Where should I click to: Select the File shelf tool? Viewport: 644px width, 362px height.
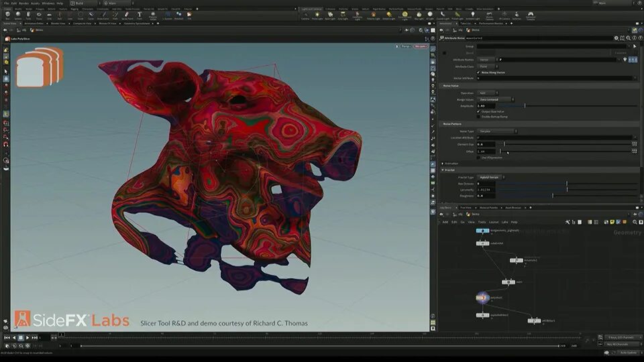(x=189, y=15)
